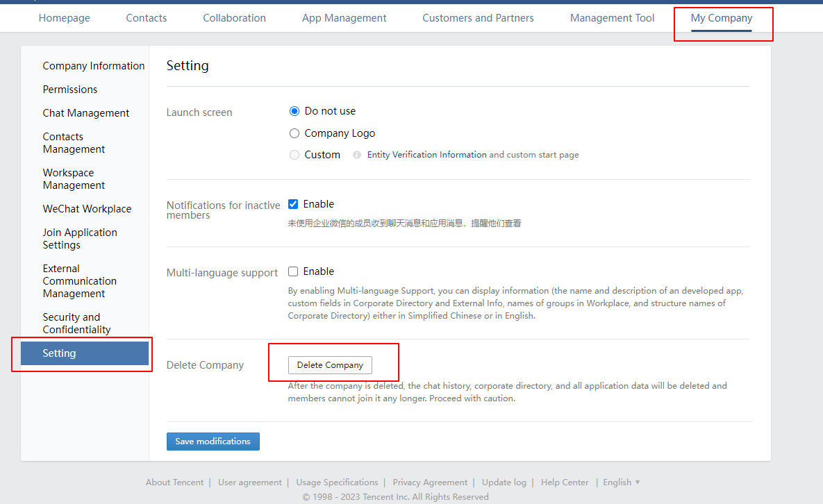Open the Customers and Partners tab
This screenshot has width=823, height=504.
pos(478,18)
